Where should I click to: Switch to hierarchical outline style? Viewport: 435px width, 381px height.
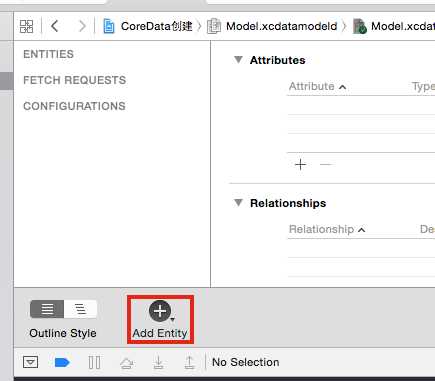80,309
